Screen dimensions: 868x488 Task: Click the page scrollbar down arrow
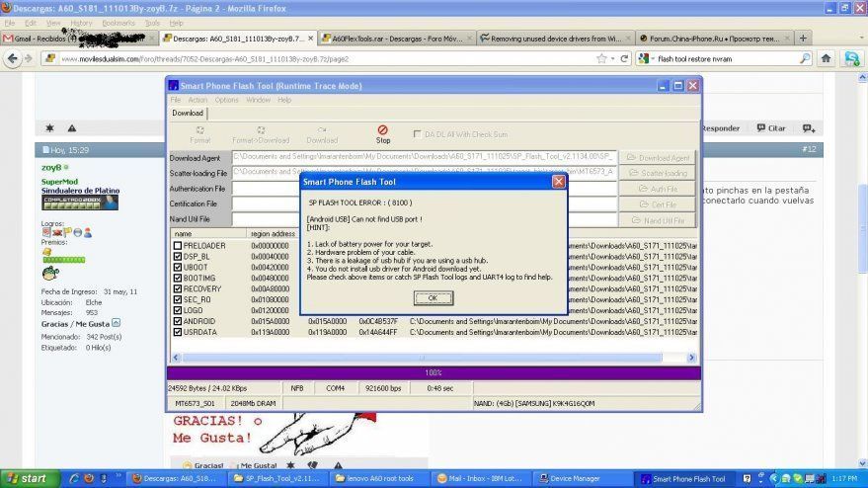click(x=862, y=463)
